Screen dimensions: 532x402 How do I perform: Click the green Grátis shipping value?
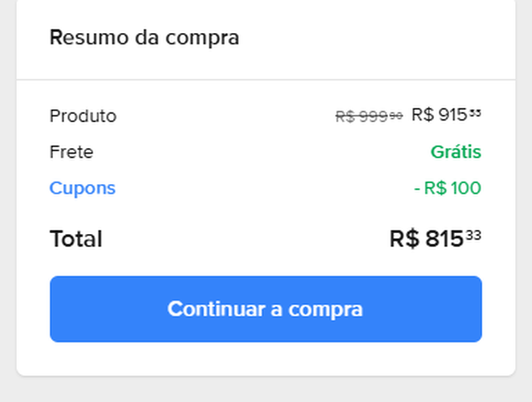[x=456, y=152]
